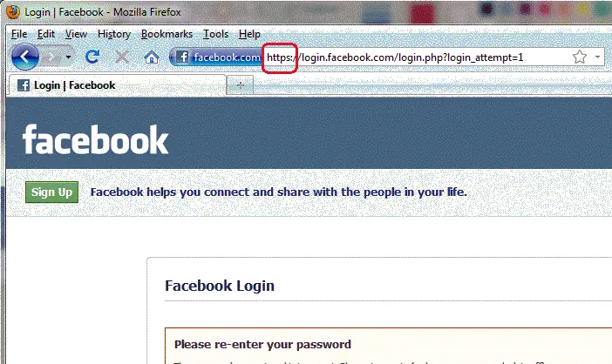
Task: Open the Bookmarks menu
Action: (167, 34)
